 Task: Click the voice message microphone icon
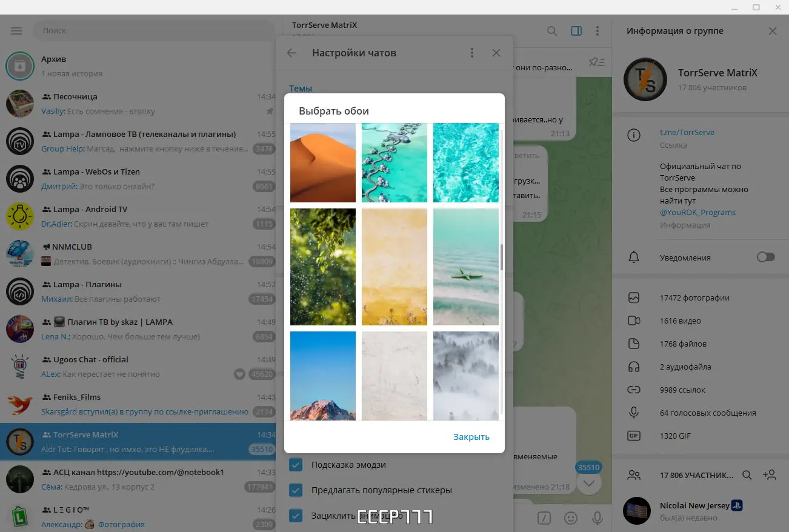(598, 518)
